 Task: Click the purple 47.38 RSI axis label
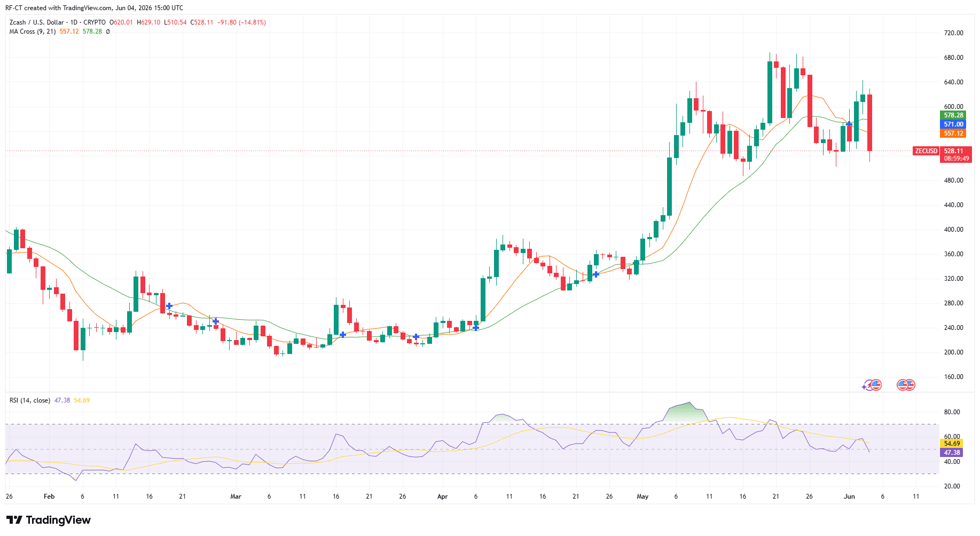(x=952, y=453)
